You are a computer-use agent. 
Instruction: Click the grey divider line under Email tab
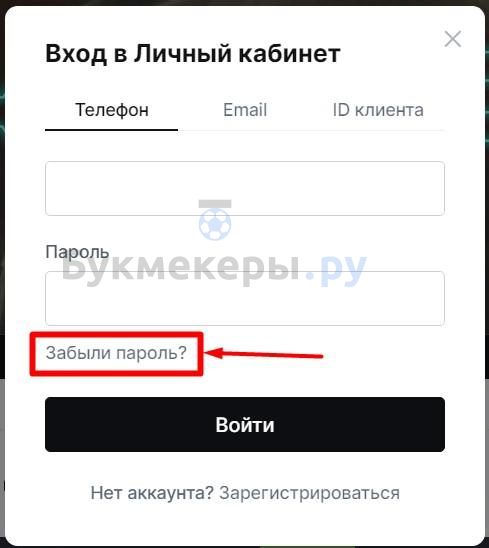click(311, 130)
